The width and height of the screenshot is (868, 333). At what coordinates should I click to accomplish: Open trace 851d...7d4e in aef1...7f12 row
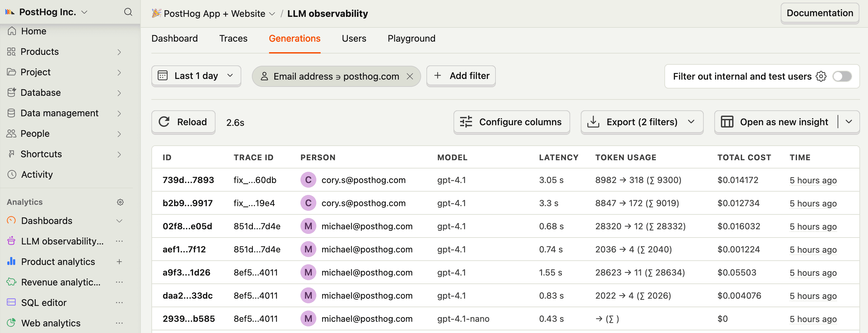[257, 249]
